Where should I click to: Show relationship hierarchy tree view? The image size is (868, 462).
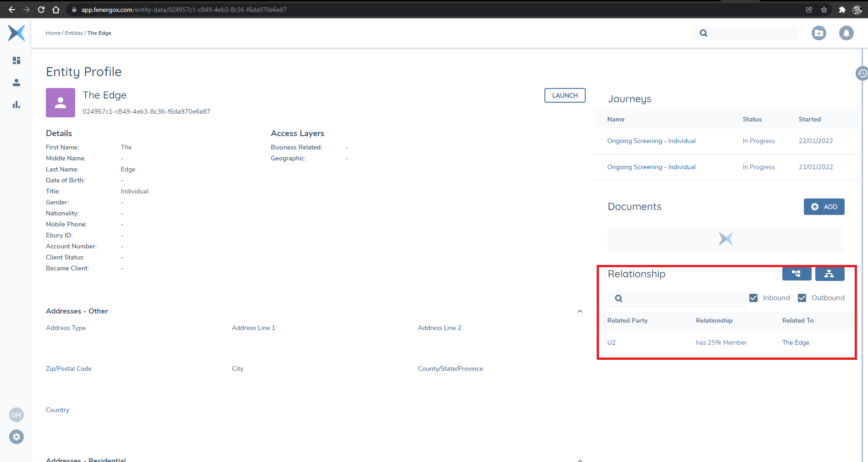(797, 274)
